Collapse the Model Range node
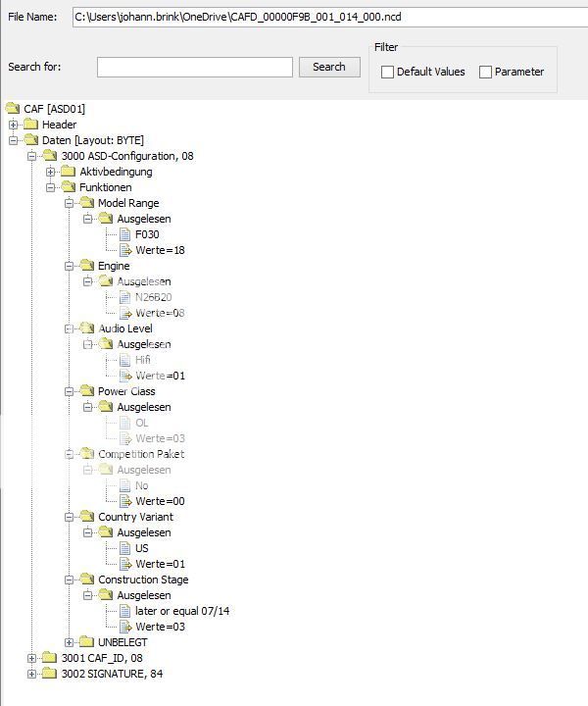Viewport: 588px width, 706px height. (70, 203)
